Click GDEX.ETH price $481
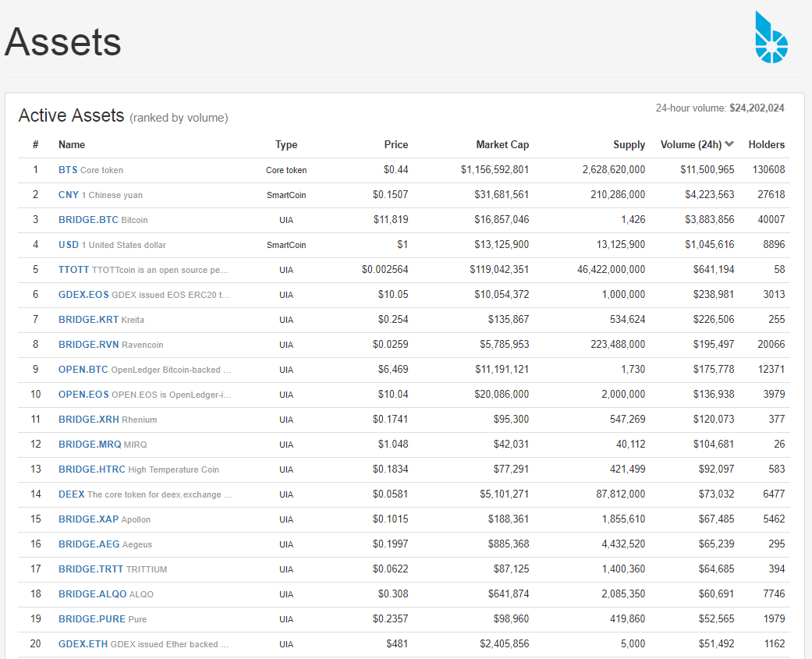The width and height of the screenshot is (812, 659). tap(397, 644)
